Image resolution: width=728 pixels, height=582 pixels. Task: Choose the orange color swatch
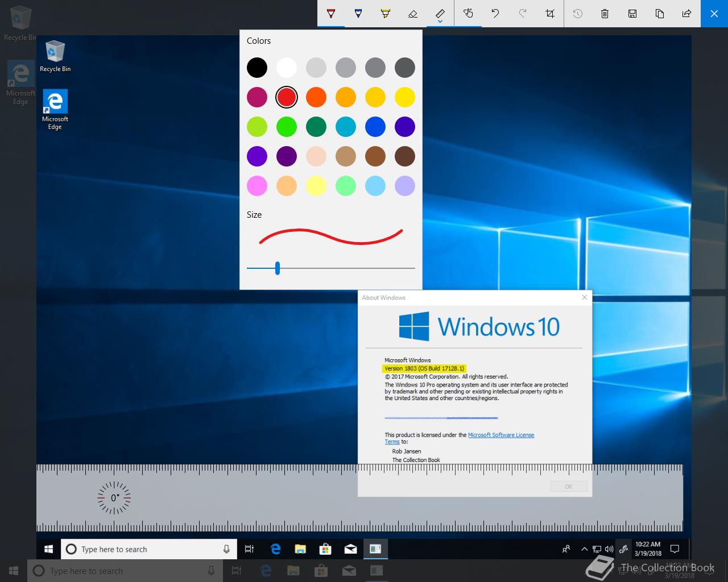tap(316, 97)
